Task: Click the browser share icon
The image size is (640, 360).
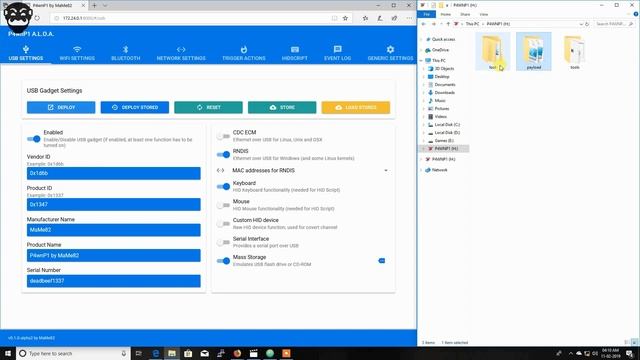Action: coord(394,18)
